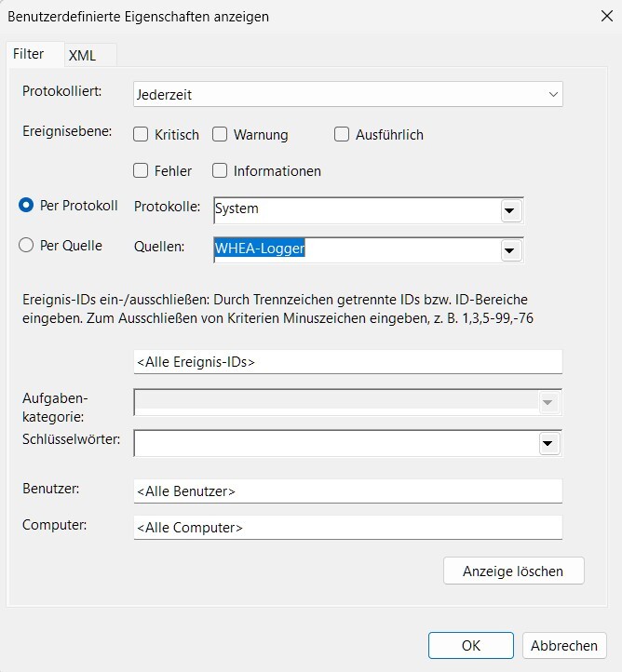Close the dialog with the X icon
The height and width of the screenshot is (672, 622).
[x=606, y=16]
